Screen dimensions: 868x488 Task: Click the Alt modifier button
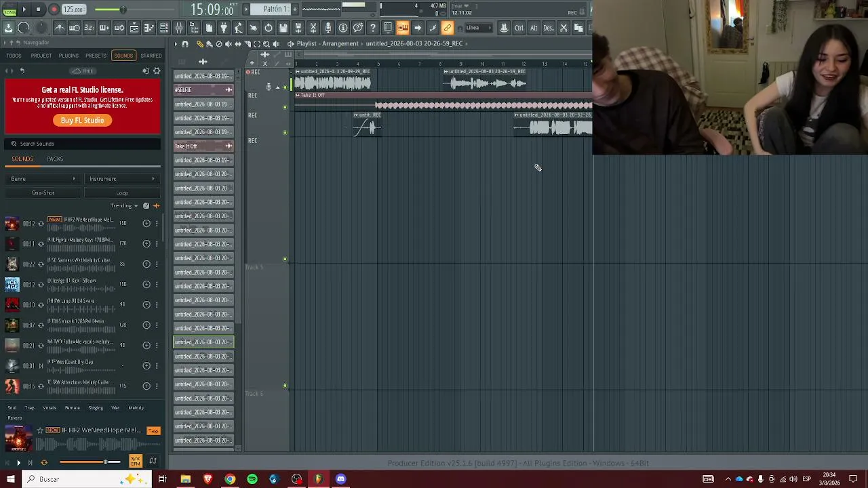[534, 28]
